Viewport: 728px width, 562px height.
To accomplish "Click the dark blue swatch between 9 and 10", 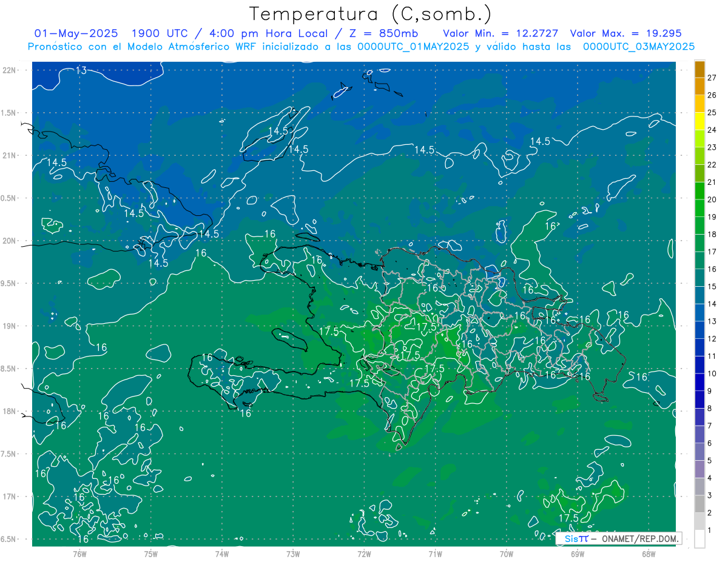I will [x=699, y=382].
